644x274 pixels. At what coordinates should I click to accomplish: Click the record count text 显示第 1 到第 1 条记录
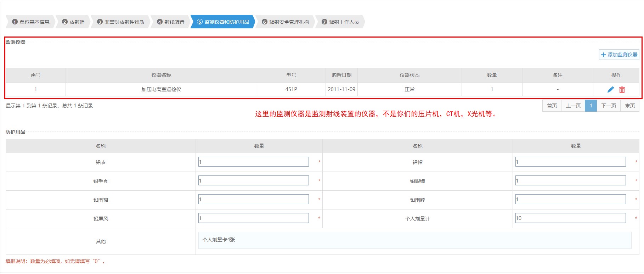49,106
